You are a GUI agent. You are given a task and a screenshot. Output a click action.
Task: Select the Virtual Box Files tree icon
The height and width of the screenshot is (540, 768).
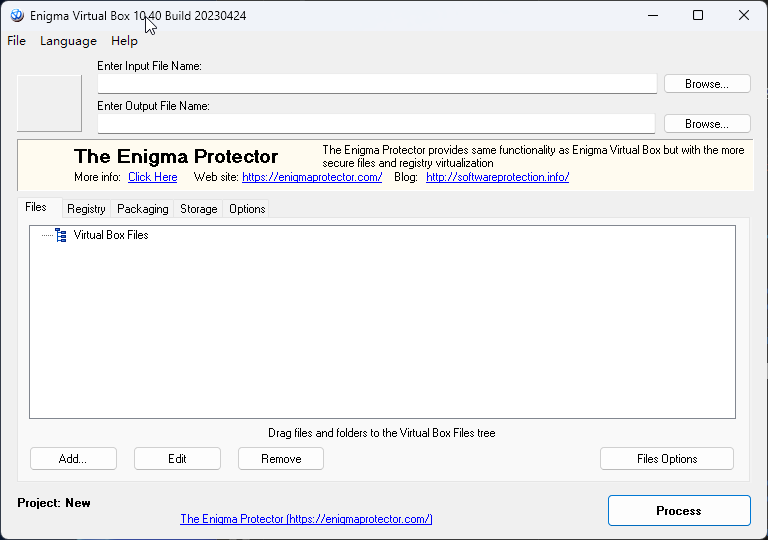pyautogui.click(x=61, y=235)
